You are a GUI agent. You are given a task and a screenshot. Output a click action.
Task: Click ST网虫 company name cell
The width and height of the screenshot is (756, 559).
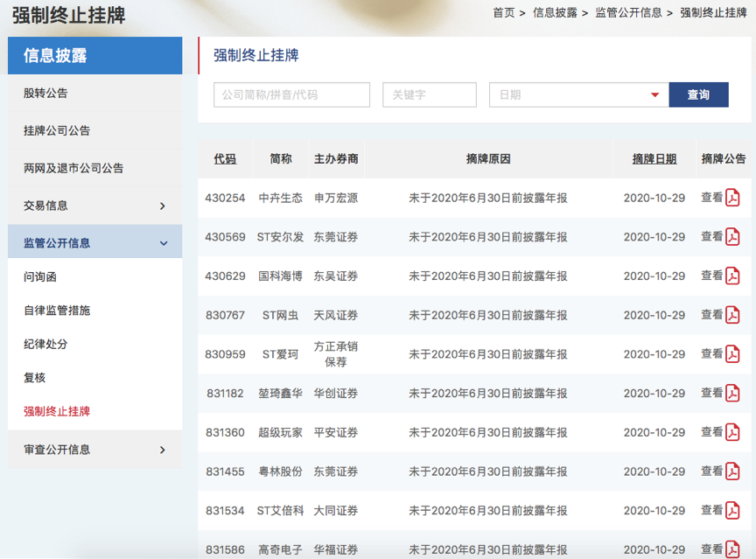coord(281,315)
